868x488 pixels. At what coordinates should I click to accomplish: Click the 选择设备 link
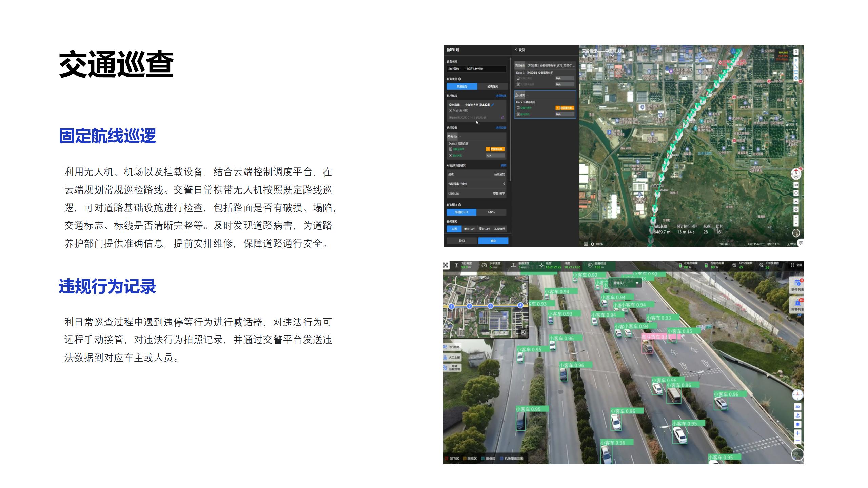point(501,128)
